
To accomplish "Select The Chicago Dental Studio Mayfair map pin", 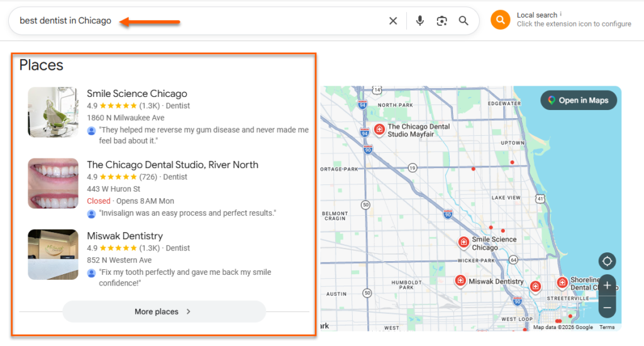I will [x=379, y=130].
